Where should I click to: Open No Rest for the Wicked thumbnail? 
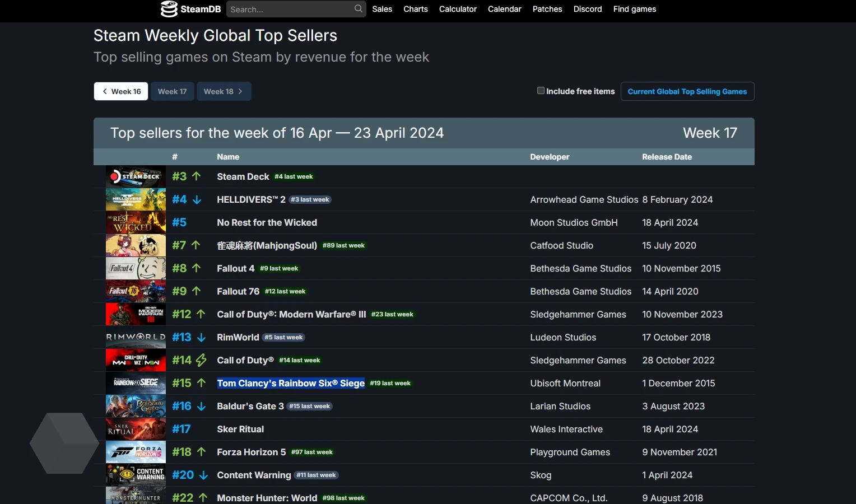click(136, 222)
